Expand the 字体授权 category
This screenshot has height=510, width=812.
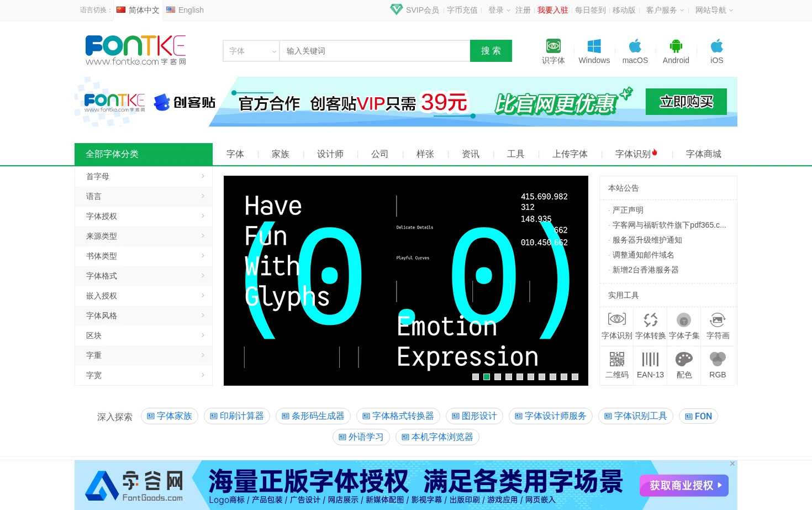click(144, 216)
